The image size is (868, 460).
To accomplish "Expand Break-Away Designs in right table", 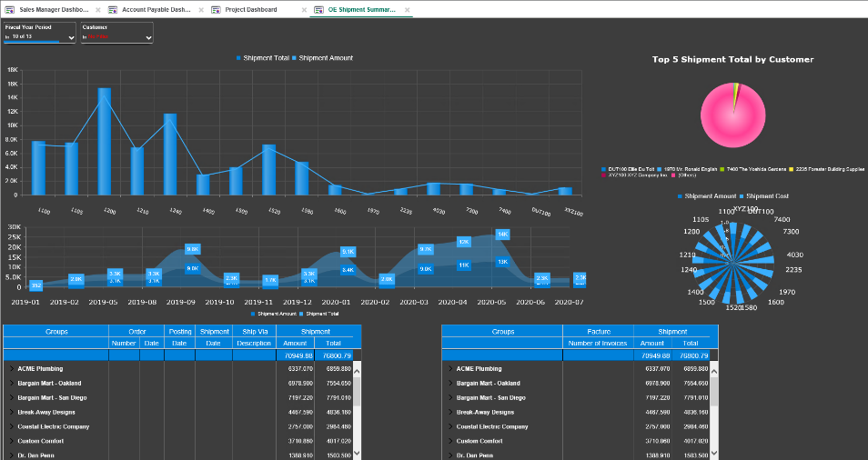I will tap(449, 412).
